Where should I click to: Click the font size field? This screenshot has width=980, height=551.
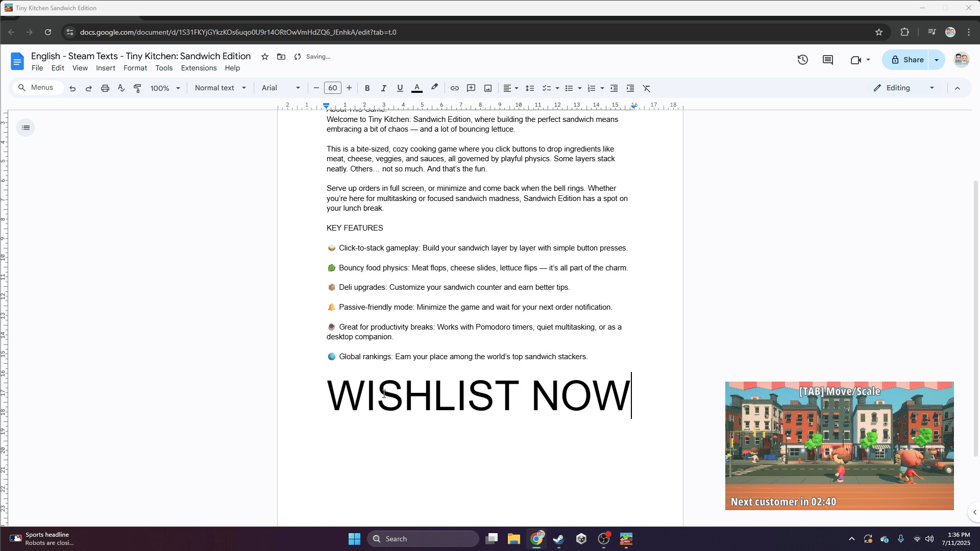tap(332, 88)
